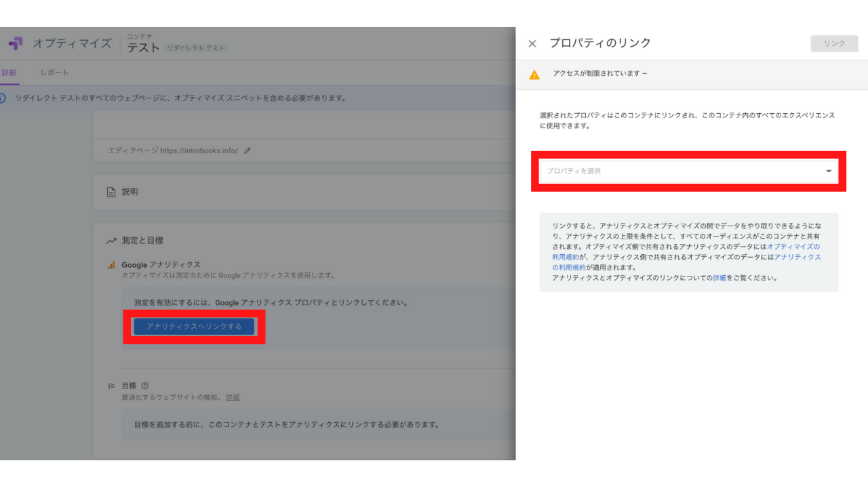Click the 説明 section heading
Screen dimensions: 868x488
[x=130, y=192]
